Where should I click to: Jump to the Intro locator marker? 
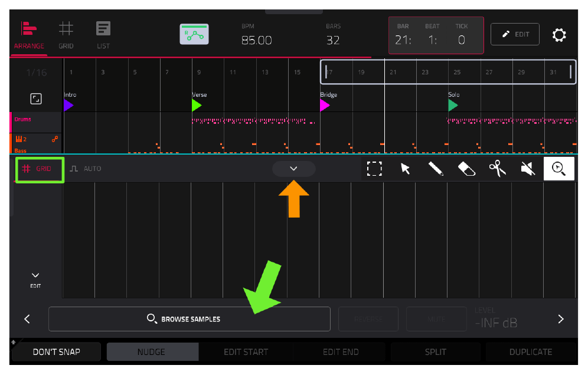68,106
